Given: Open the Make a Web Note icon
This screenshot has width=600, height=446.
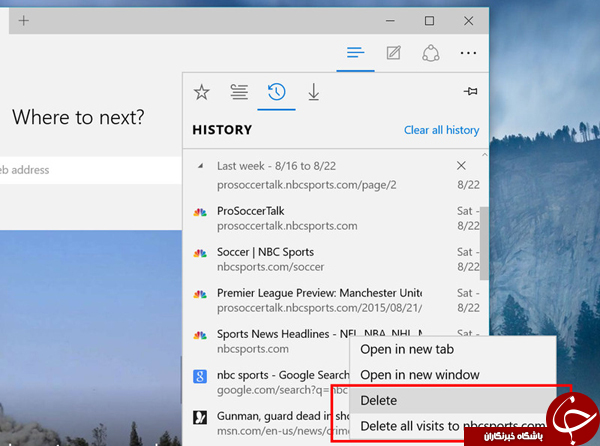Looking at the screenshot, I should click(x=393, y=52).
